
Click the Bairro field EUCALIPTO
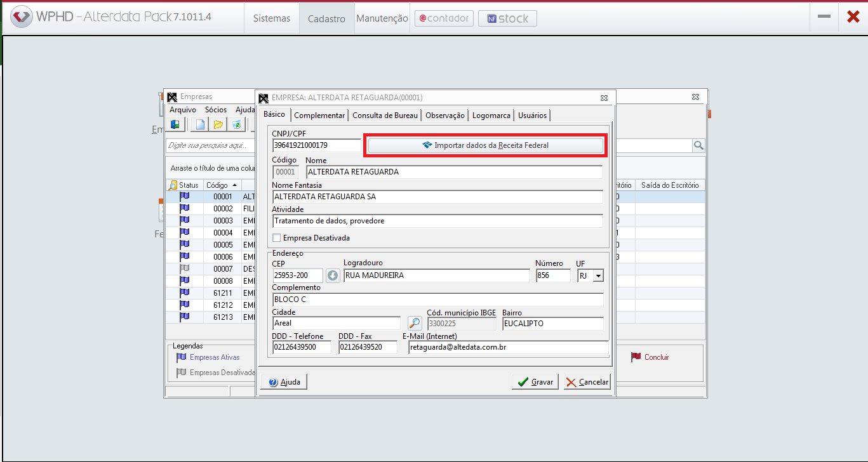click(x=552, y=324)
